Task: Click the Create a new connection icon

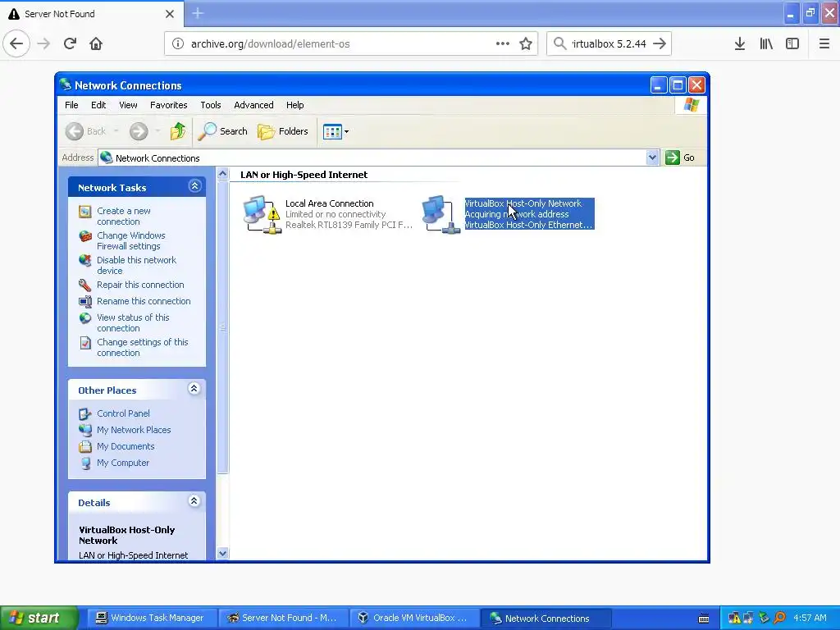Action: (x=85, y=212)
